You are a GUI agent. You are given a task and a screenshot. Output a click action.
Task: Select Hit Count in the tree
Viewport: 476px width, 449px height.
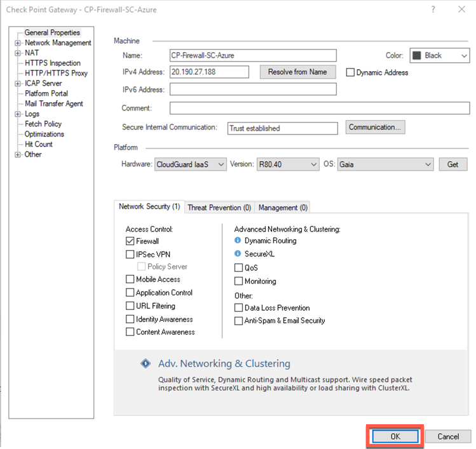39,144
